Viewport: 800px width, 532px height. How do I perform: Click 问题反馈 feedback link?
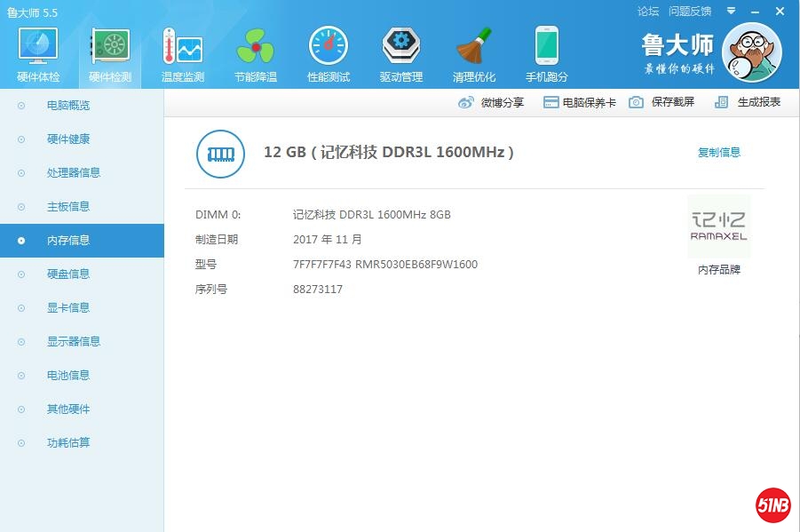690,12
